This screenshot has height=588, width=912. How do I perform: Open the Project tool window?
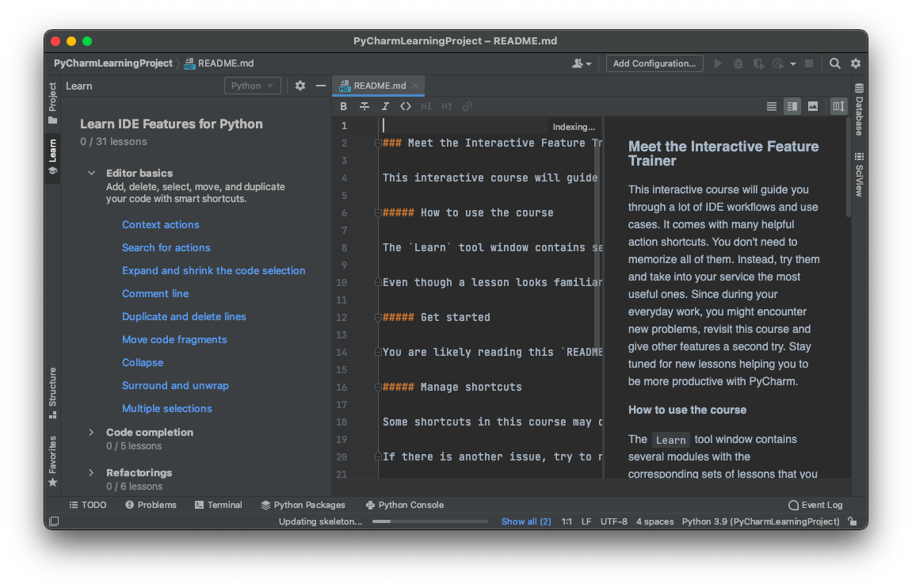click(x=53, y=103)
